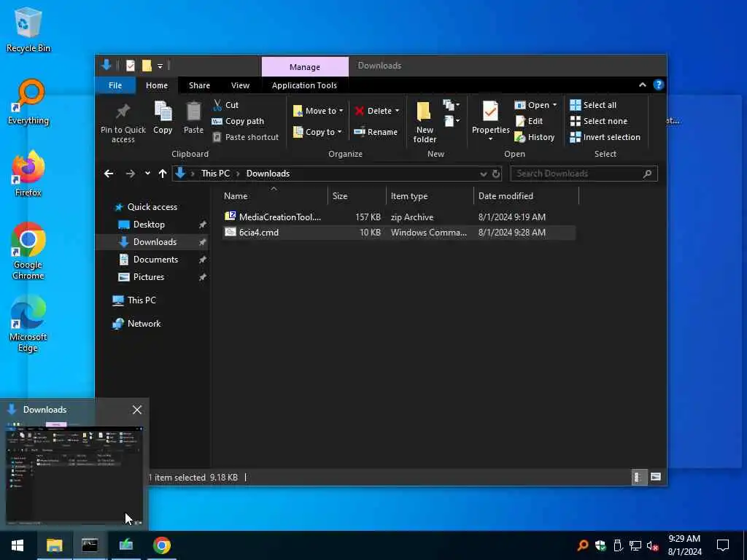747x560 pixels.
Task: Click Invert selection
Action: coord(605,137)
